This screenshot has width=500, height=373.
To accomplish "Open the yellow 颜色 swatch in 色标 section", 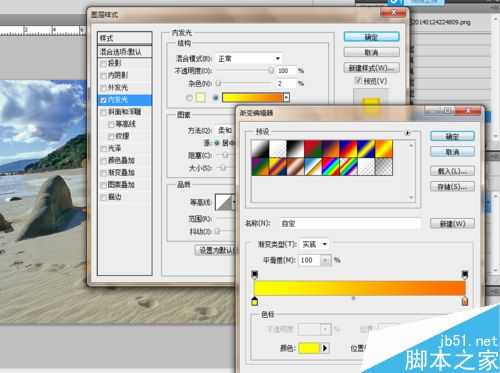I will 309,348.
